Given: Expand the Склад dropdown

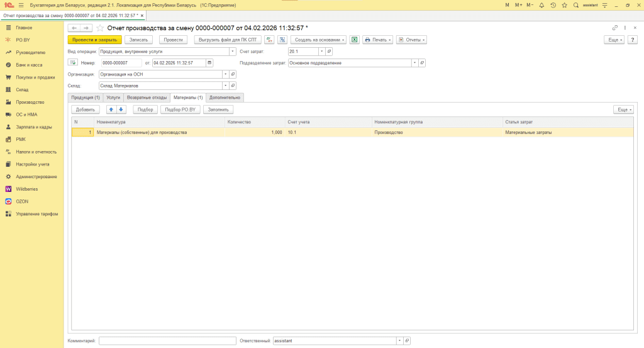Looking at the screenshot, I should click(x=226, y=86).
